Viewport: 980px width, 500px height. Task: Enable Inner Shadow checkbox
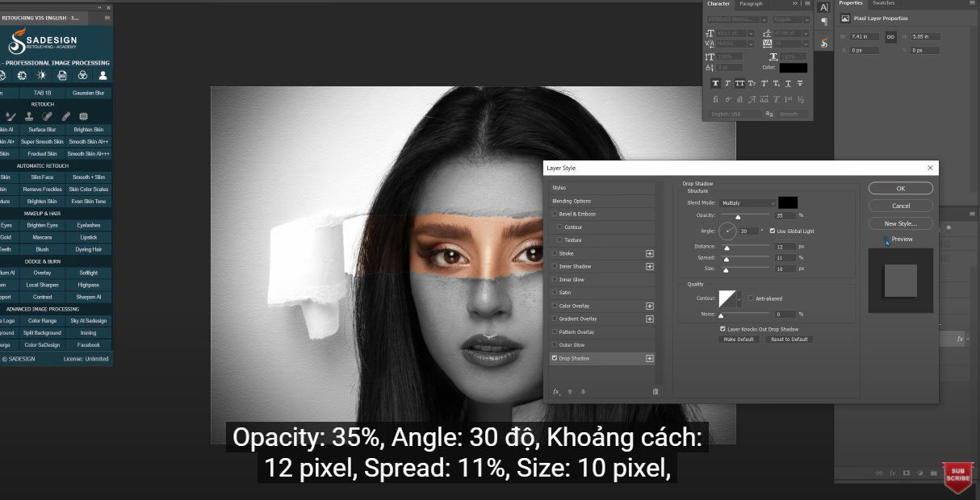pos(555,266)
